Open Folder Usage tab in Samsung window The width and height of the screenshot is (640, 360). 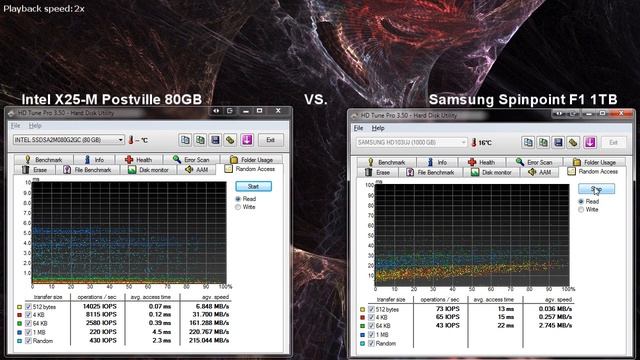click(594, 162)
